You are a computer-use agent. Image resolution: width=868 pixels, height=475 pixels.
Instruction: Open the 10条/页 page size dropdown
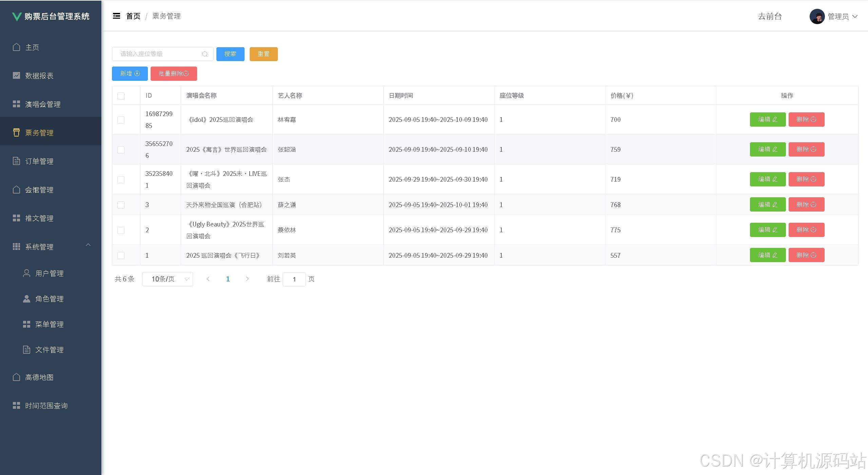(168, 279)
